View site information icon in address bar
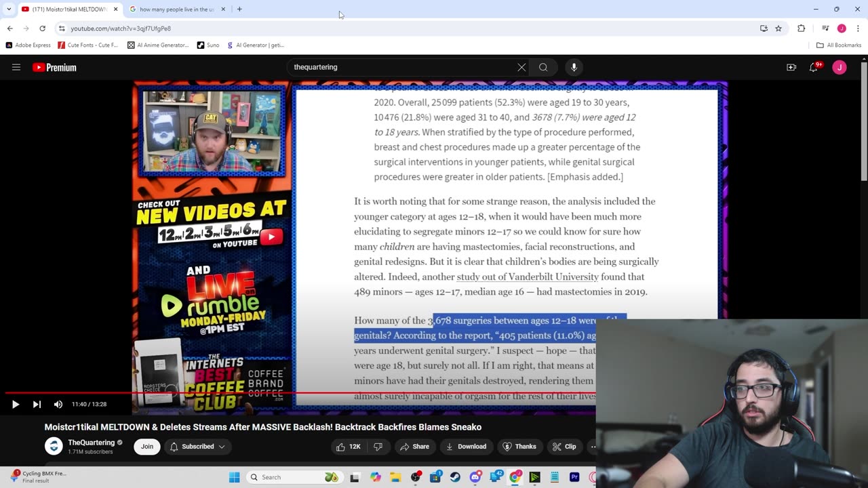This screenshot has height=488, width=868. pyautogui.click(x=62, y=28)
